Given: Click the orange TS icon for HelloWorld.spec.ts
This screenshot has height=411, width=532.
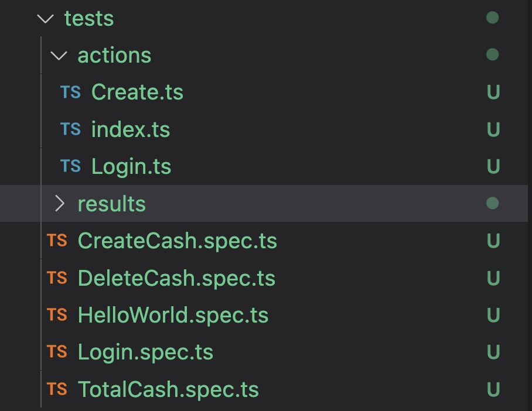Looking at the screenshot, I should tap(56, 315).
